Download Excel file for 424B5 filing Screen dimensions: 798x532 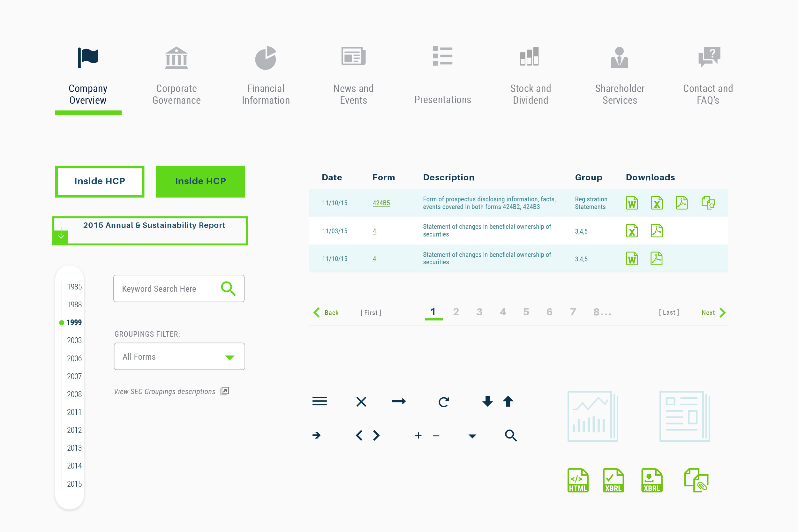point(657,203)
